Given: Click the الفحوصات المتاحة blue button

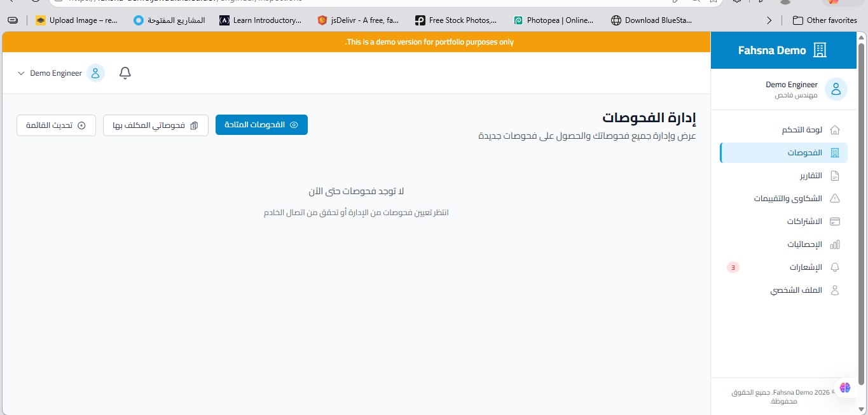Looking at the screenshot, I should click(x=261, y=125).
